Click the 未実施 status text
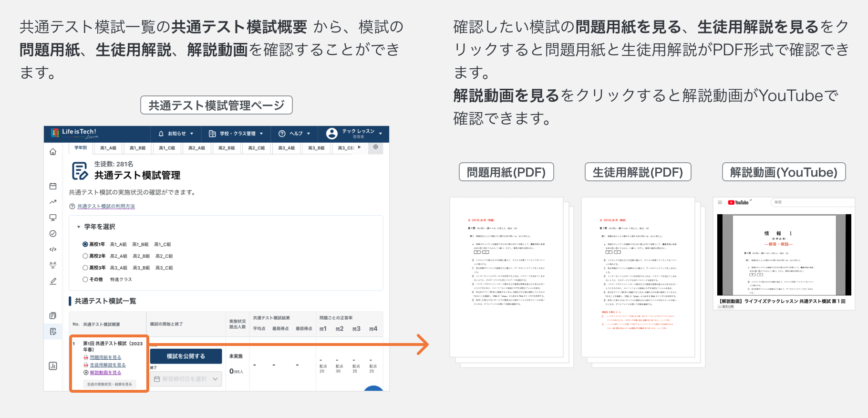This screenshot has height=418, width=868. click(236, 356)
